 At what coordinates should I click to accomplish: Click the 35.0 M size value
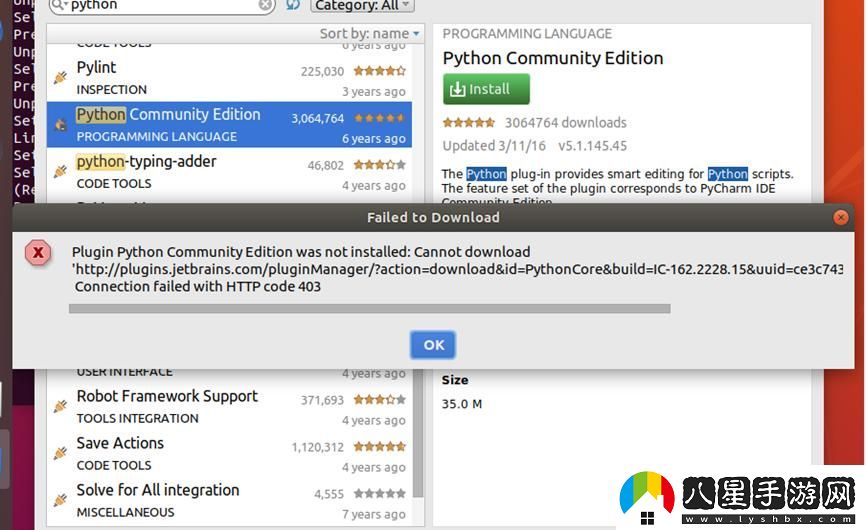click(462, 404)
